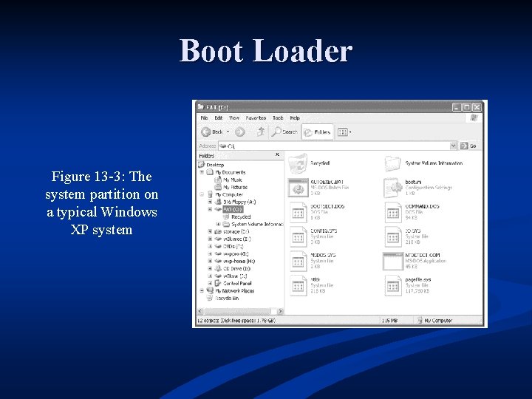
Task: Expand the 3½ Floppy (A:) node
Action: pyautogui.click(x=210, y=202)
